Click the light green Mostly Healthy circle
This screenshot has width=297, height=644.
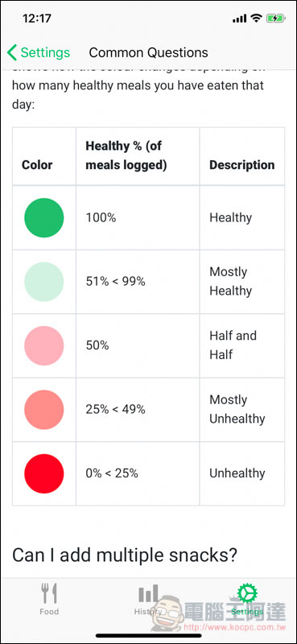pos(44,282)
